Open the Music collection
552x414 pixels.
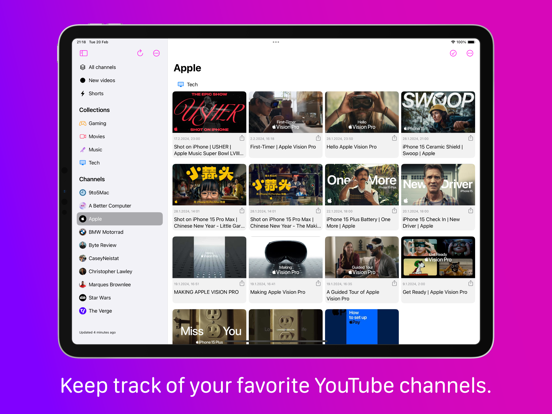[x=120, y=150]
